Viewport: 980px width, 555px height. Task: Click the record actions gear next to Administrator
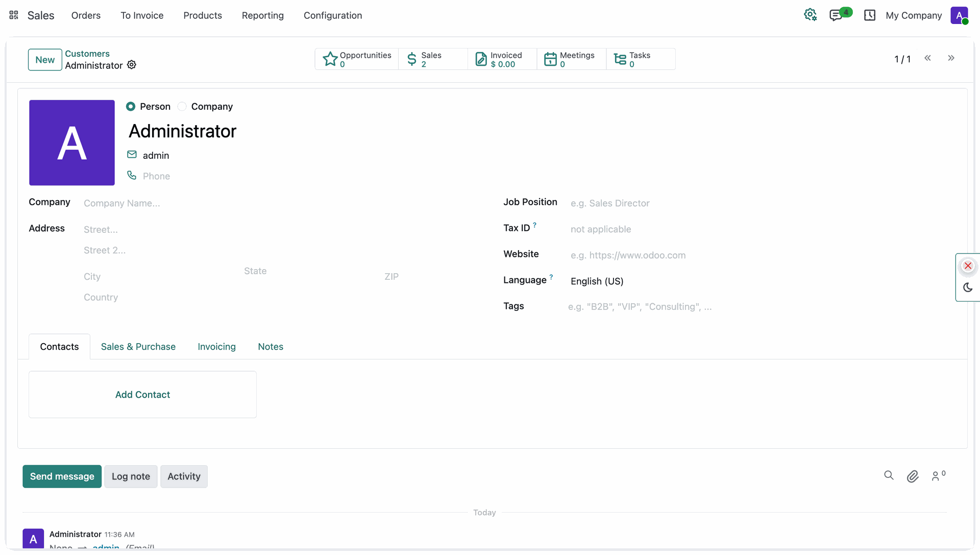click(x=132, y=65)
